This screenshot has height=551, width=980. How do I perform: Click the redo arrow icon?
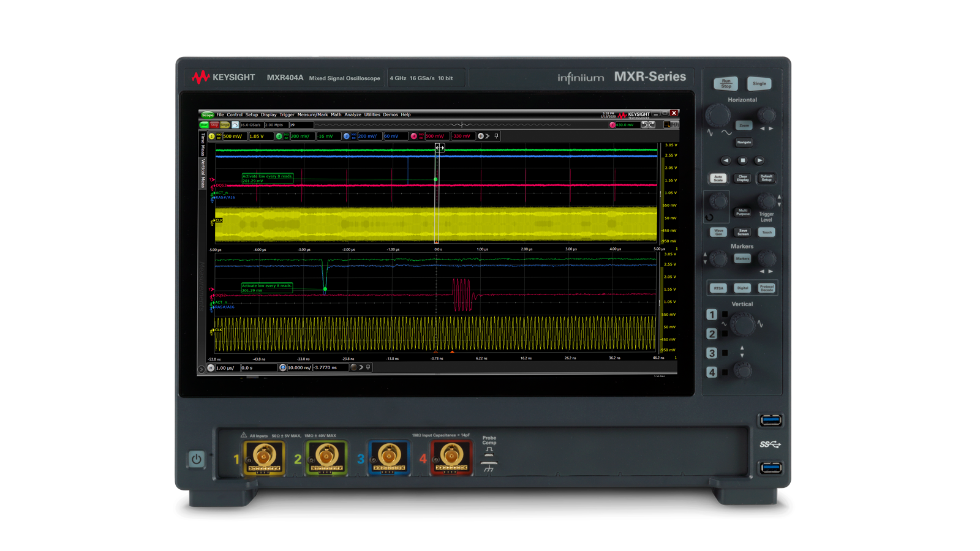[x=652, y=124]
